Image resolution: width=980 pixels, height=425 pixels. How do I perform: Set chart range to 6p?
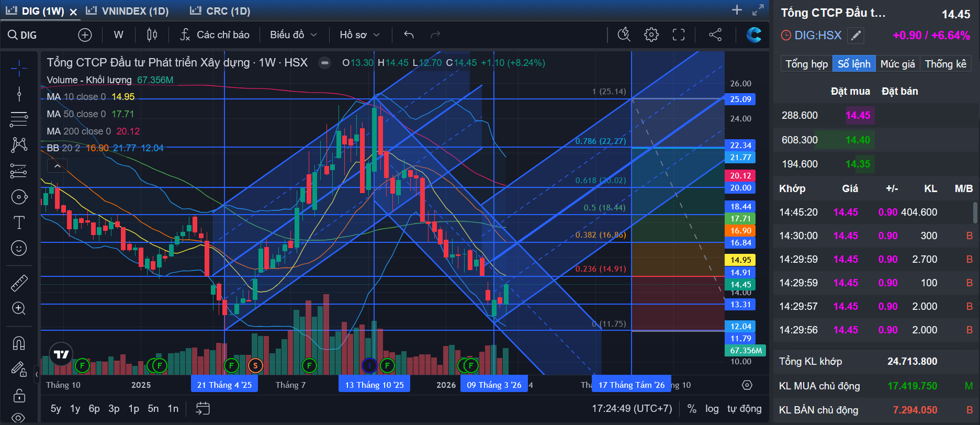pyautogui.click(x=94, y=409)
